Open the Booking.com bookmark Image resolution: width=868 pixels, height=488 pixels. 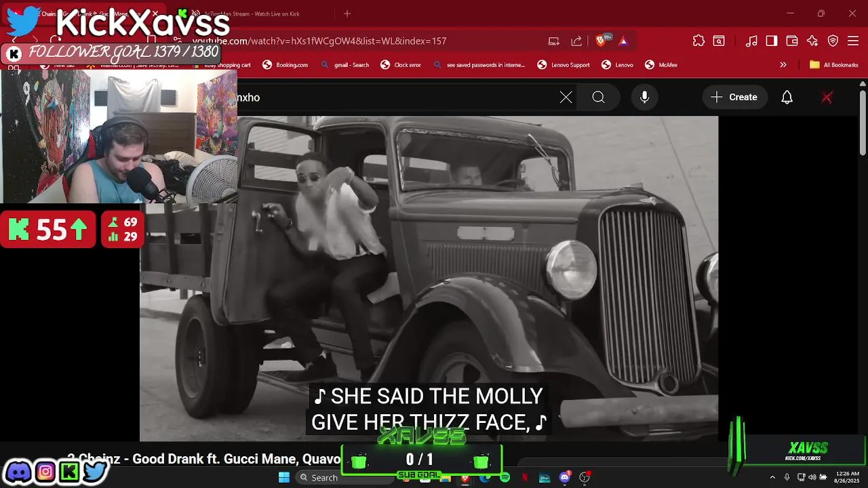coord(285,65)
